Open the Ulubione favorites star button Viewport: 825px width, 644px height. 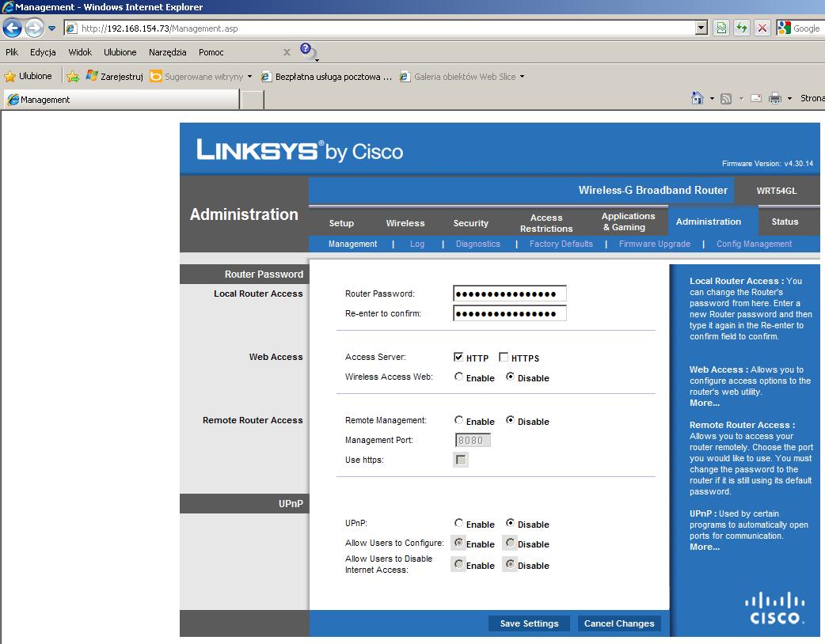click(x=29, y=76)
